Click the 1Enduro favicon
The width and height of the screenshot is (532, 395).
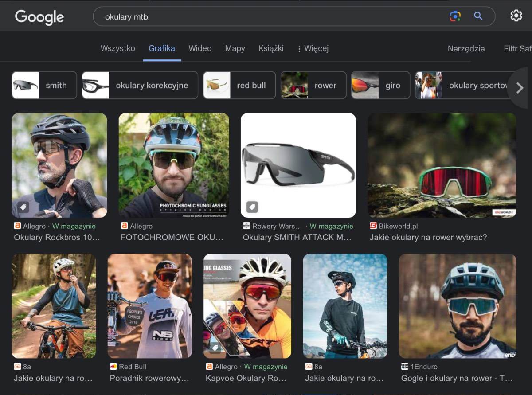tap(404, 367)
